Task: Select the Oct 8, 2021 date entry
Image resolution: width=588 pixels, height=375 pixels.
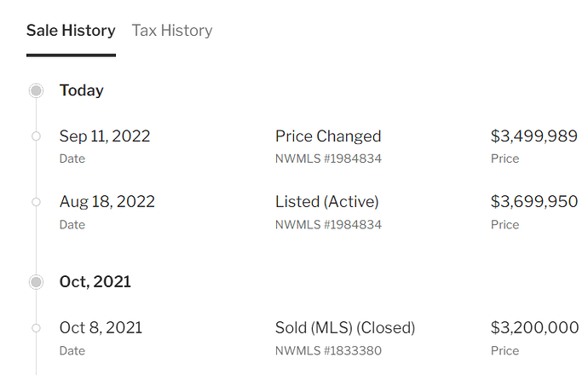Action: (101, 328)
